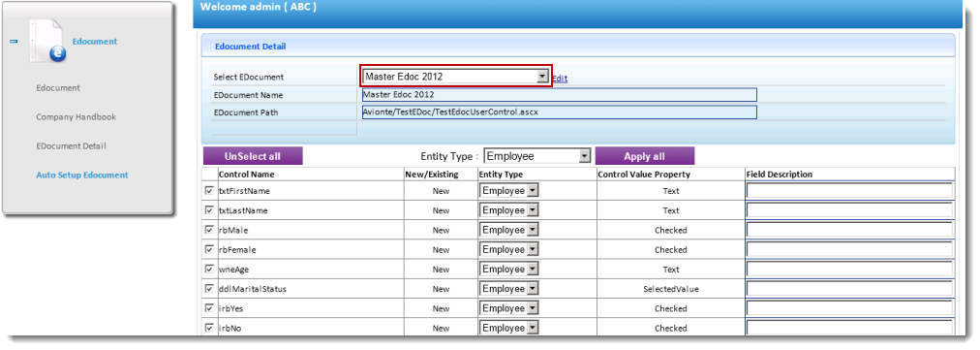
Task: Click the Welcome admin ( ABC ) header text
Action: [x=259, y=8]
